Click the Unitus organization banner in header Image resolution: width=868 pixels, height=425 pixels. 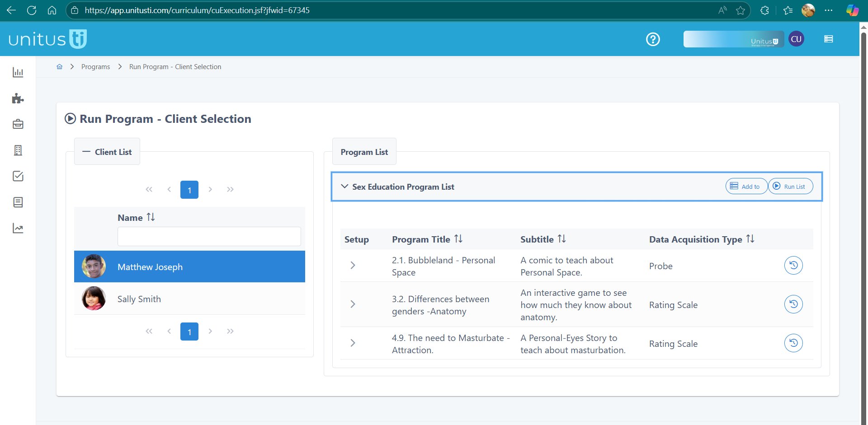click(x=734, y=39)
